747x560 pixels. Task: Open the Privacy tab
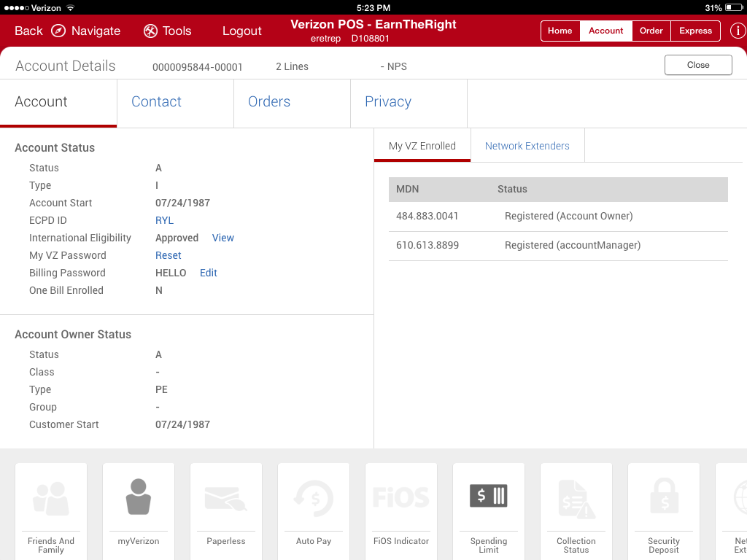409,102
